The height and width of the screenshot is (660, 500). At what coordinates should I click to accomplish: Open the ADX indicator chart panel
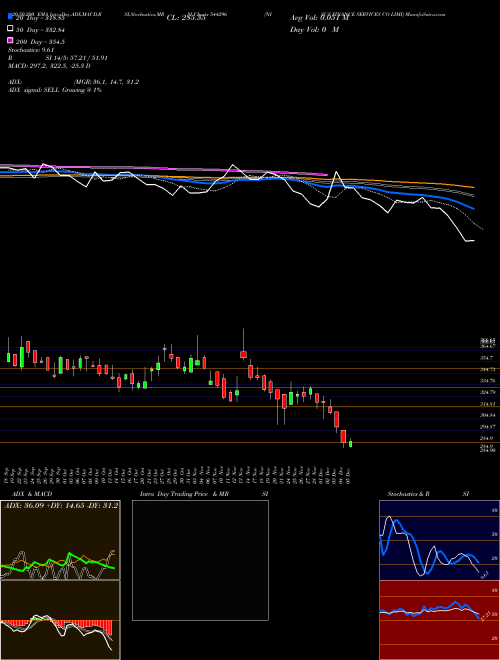coord(60,540)
